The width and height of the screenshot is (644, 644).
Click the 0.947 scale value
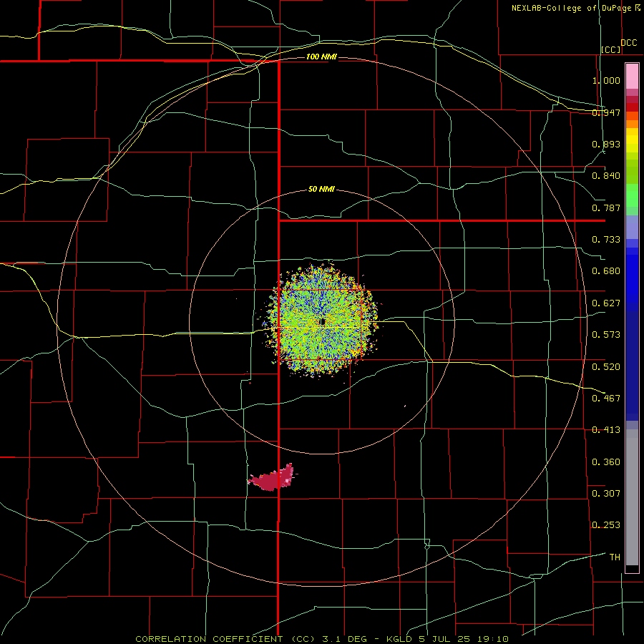(x=606, y=112)
